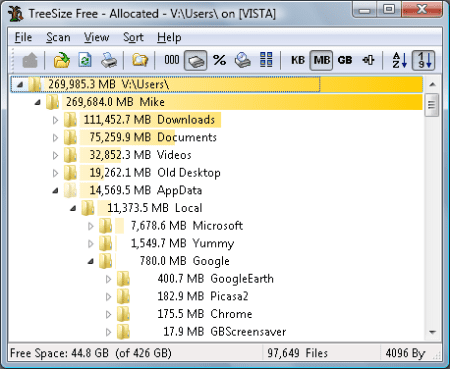Select the Yummy folder row
Image resolution: width=450 pixels, height=369 pixels.
(182, 243)
